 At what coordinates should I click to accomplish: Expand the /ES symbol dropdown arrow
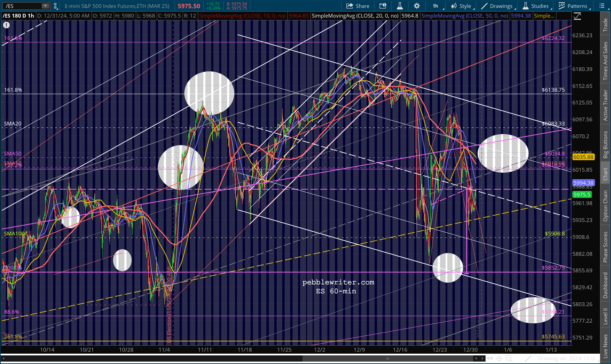tap(45, 6)
